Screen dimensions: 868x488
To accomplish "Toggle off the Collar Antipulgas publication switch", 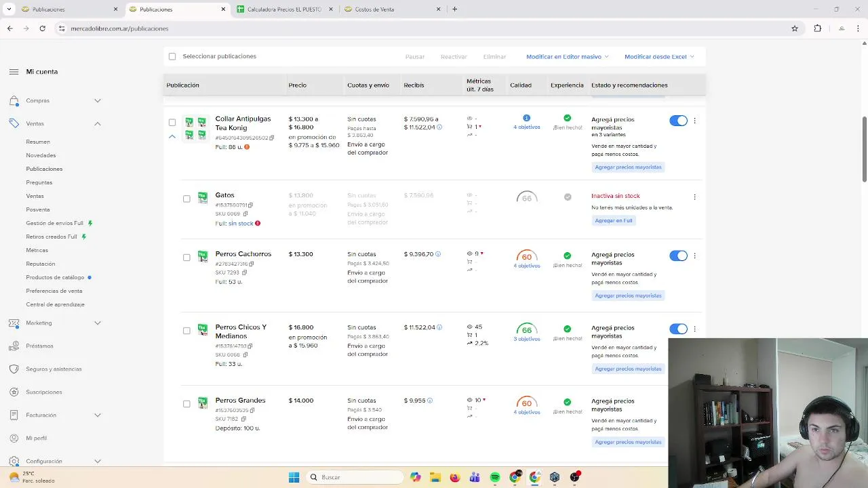I will 678,121.
